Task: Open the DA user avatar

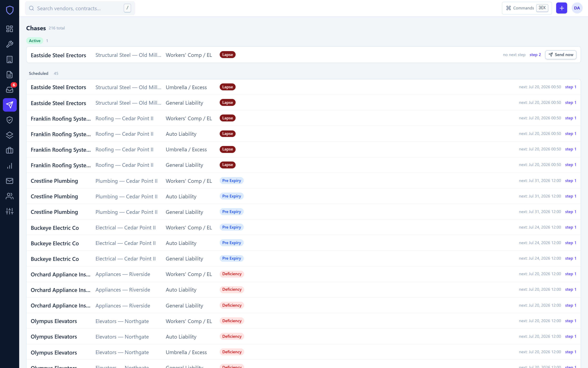Action: pyautogui.click(x=577, y=8)
